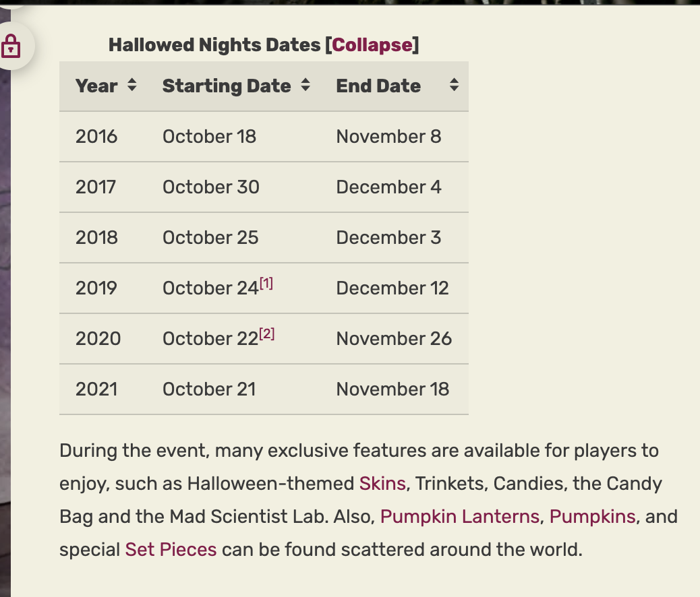Viewport: 700px width, 597px height.
Task: Collapse the Hallowed Nights Dates table
Action: tap(372, 45)
